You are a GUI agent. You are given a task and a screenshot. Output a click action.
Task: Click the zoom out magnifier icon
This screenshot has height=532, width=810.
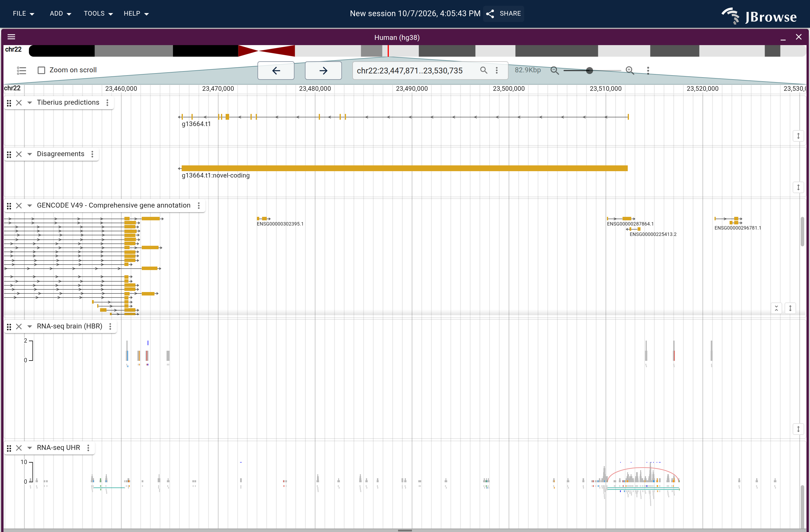tap(555, 71)
